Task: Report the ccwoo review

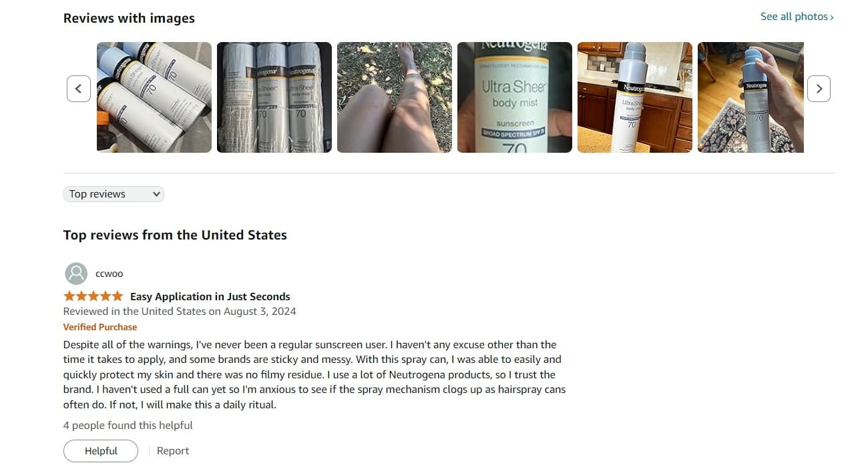Action: tap(173, 451)
